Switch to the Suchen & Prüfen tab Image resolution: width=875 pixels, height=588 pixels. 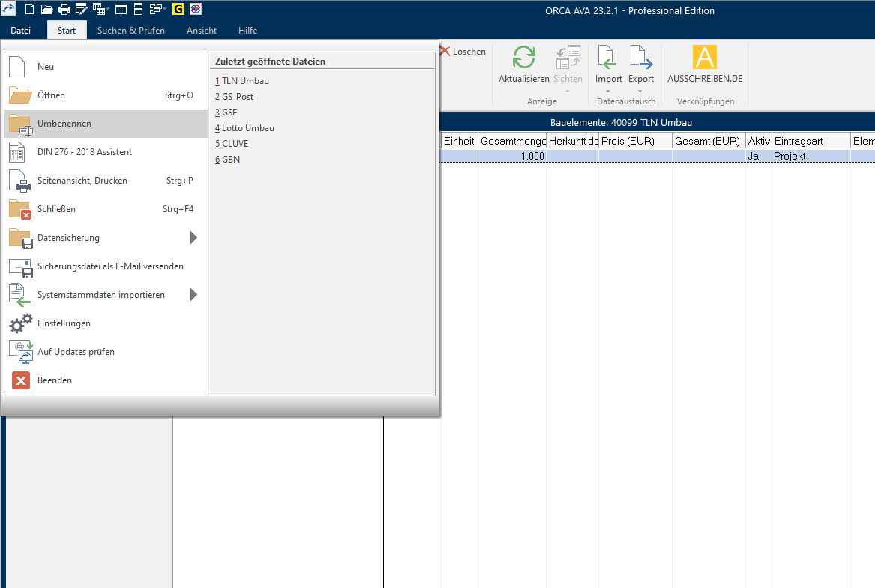[x=130, y=31]
